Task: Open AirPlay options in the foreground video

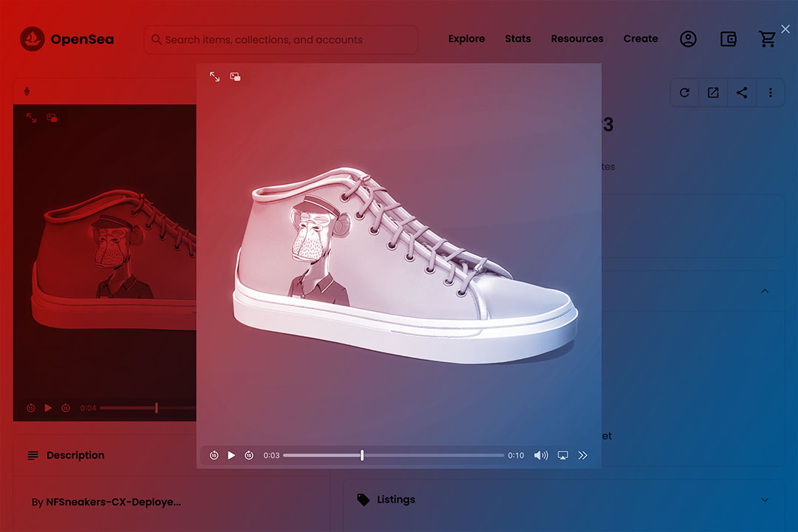Action: point(562,455)
